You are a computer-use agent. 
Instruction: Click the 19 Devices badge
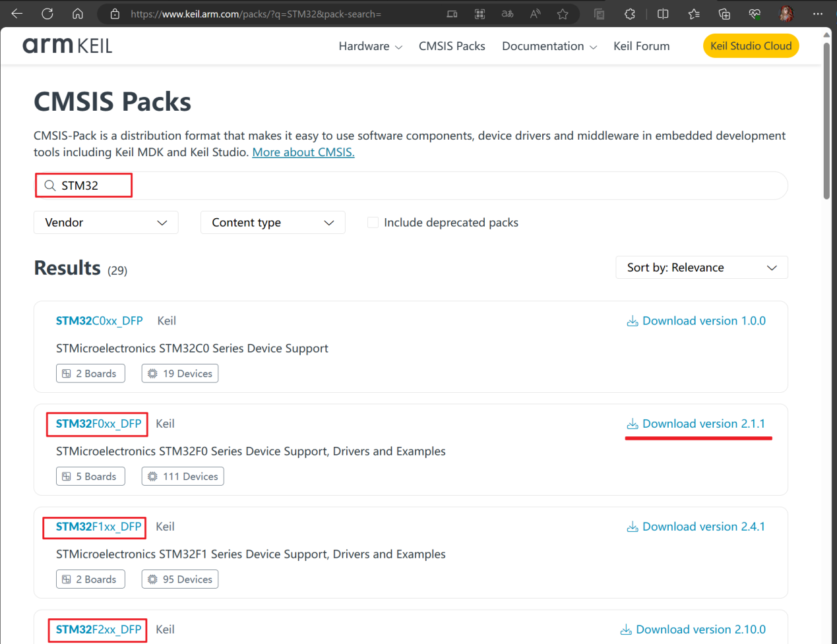click(x=179, y=374)
